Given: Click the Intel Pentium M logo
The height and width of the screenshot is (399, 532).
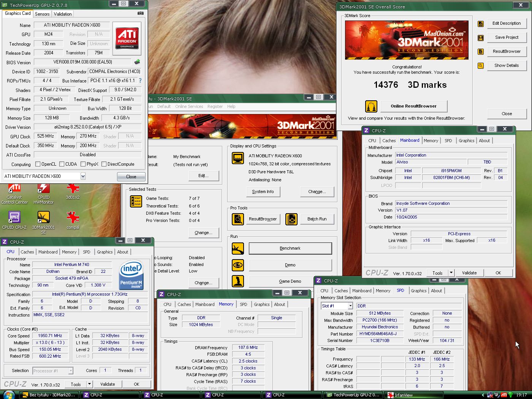Looking at the screenshot, I should coord(131,275).
